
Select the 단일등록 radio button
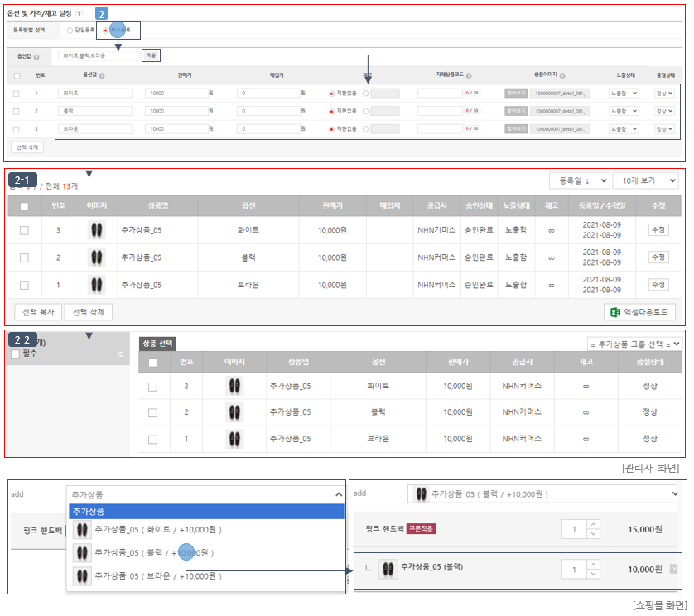[x=70, y=31]
